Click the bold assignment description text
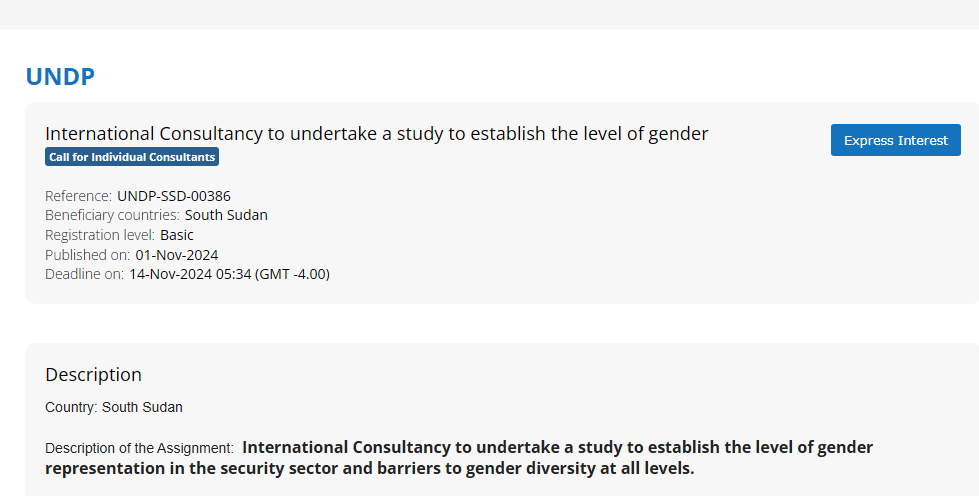 (460, 458)
